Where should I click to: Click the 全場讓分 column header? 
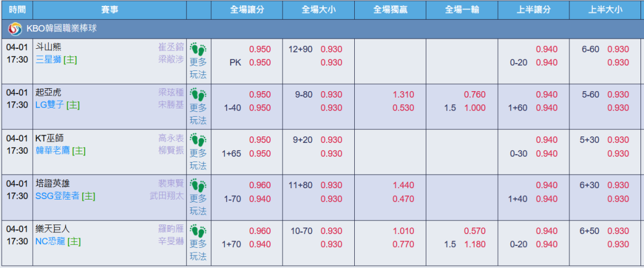point(247,10)
